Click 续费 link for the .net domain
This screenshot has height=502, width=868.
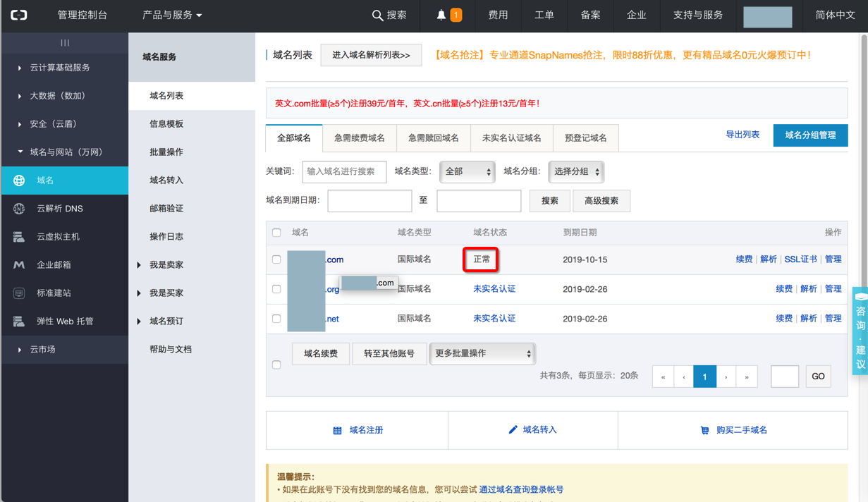click(x=784, y=319)
